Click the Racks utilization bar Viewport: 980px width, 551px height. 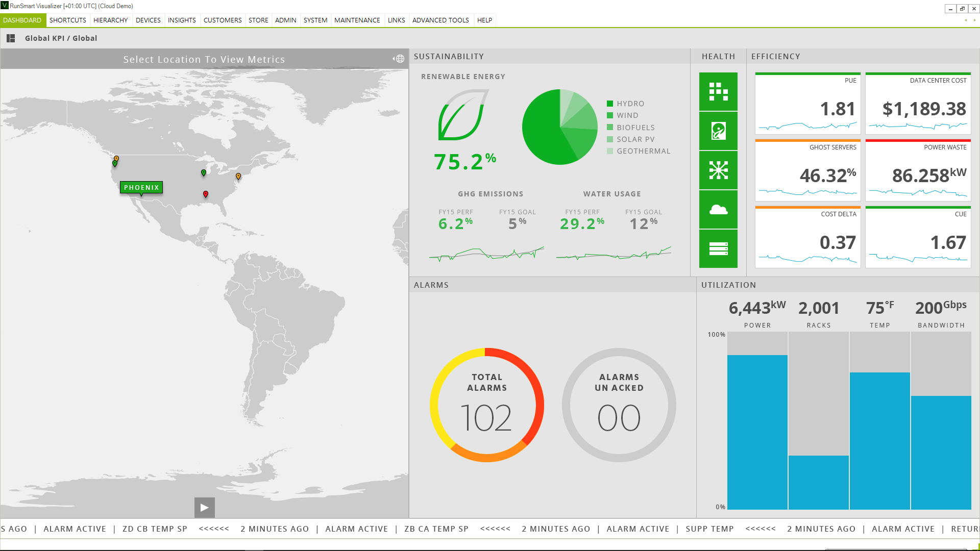point(818,482)
